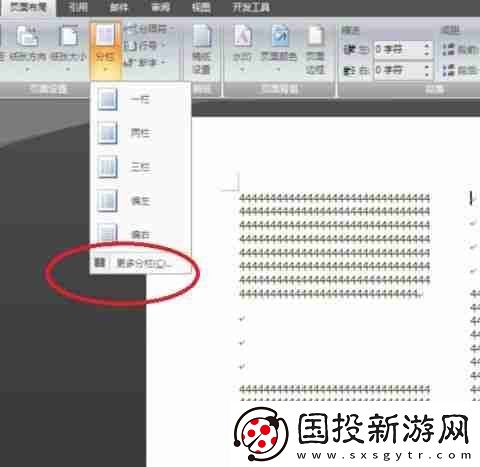
Task: Click the 页面颜色 page color icon
Action: pos(279,35)
